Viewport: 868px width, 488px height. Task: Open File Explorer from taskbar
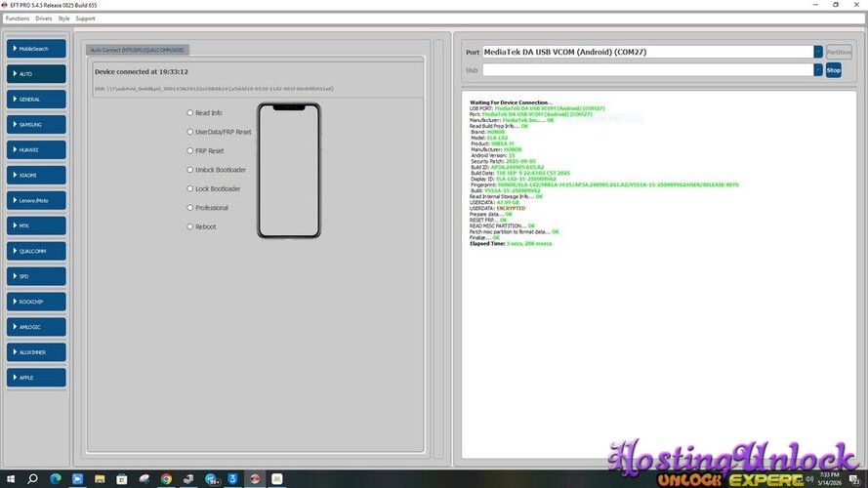(100, 478)
